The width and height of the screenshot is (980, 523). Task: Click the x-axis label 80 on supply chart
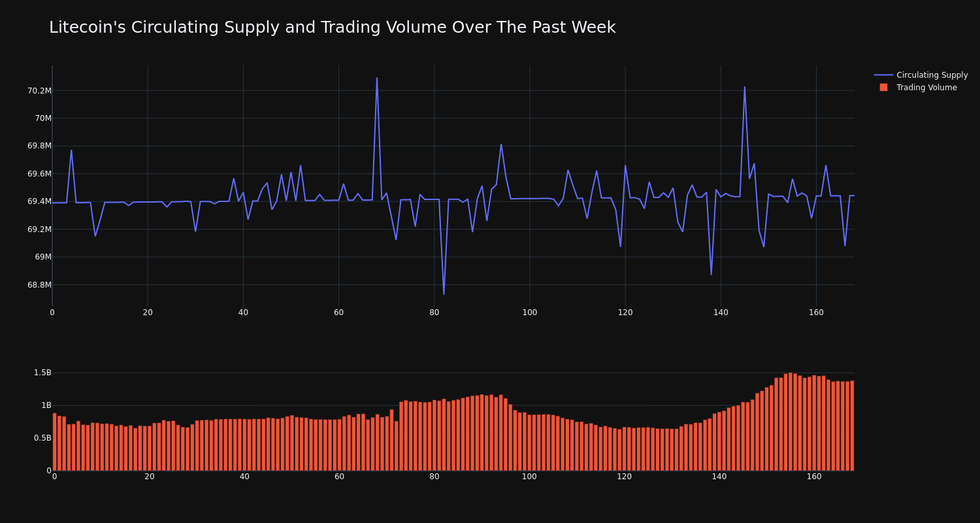(434, 312)
